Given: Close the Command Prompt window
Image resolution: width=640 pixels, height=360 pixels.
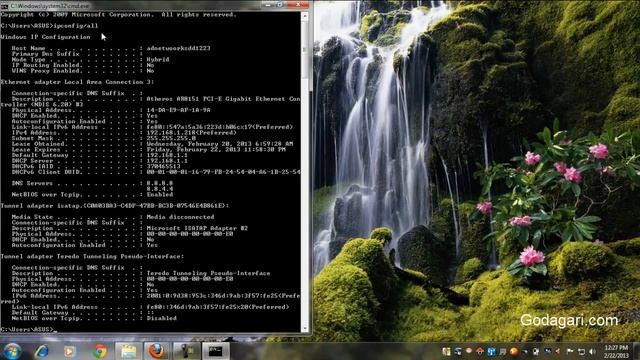Looking at the screenshot, I should point(298,5).
